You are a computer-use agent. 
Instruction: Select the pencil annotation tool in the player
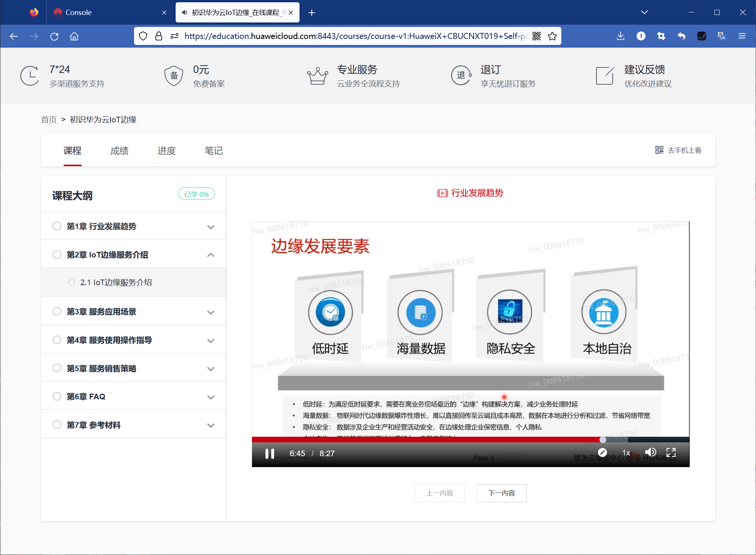click(x=602, y=453)
